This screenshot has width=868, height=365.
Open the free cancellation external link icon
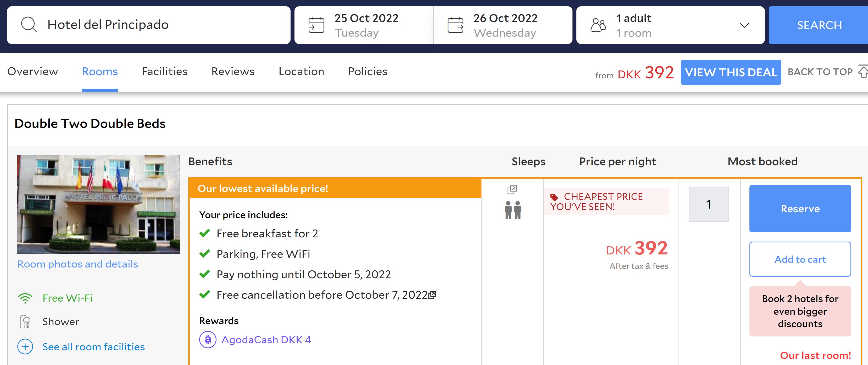coord(432,294)
